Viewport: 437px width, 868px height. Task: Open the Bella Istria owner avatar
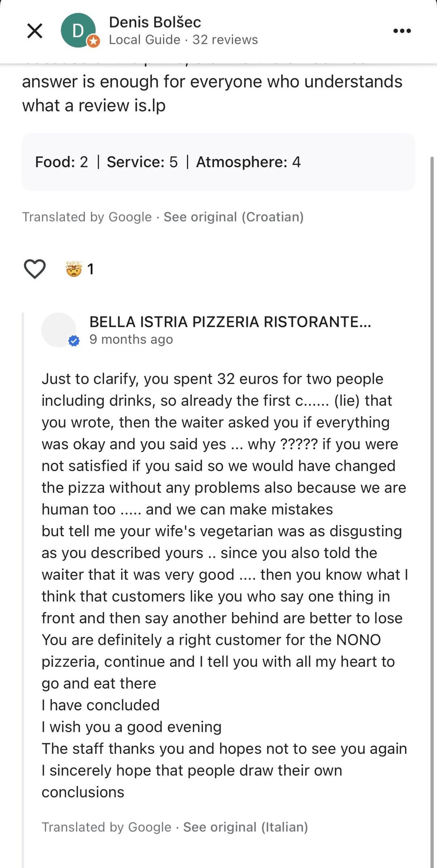pyautogui.click(x=59, y=330)
